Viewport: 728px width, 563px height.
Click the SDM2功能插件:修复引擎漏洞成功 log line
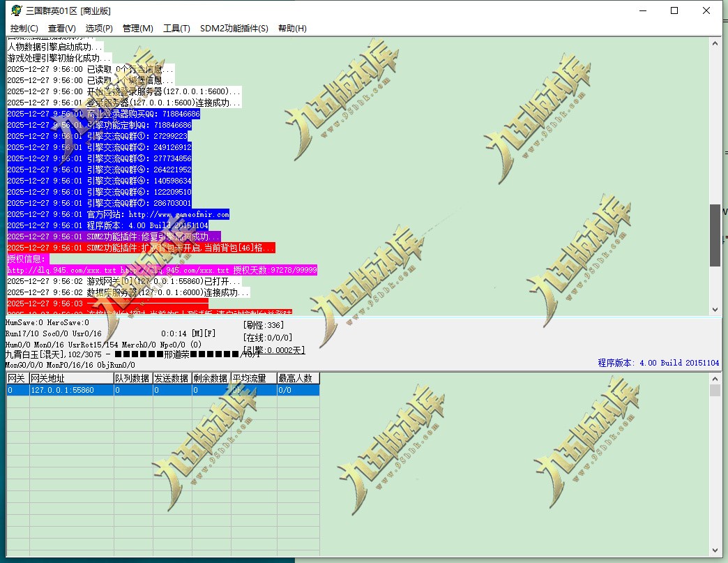pos(114,237)
